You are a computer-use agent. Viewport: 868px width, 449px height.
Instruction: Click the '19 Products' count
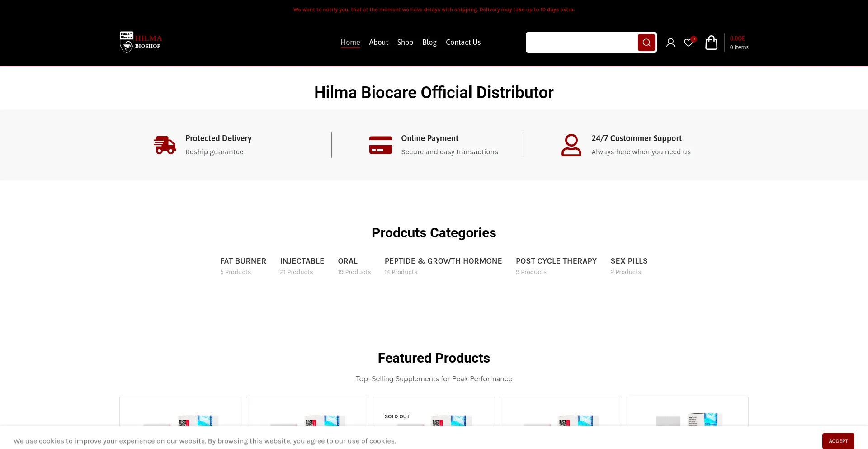coord(354,272)
